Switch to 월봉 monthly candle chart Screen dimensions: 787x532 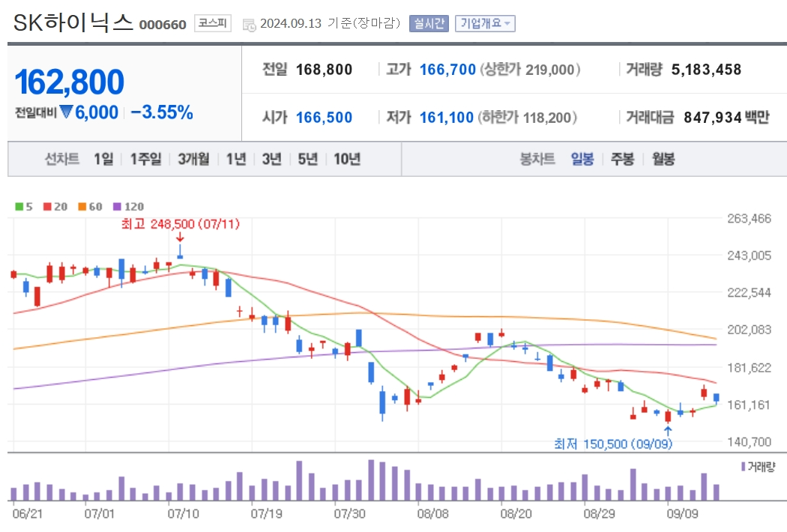coord(663,159)
